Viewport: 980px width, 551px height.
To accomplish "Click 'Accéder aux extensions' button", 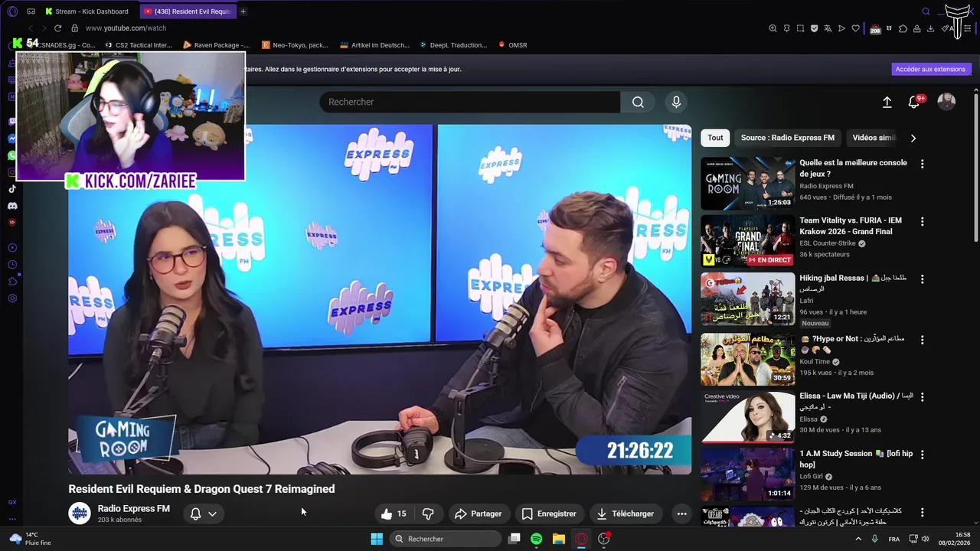I will coord(930,69).
